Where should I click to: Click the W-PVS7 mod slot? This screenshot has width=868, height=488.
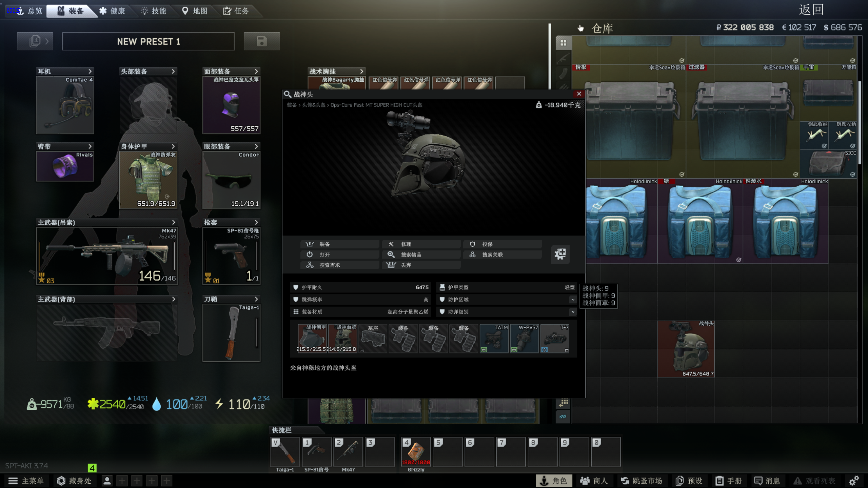pos(525,339)
